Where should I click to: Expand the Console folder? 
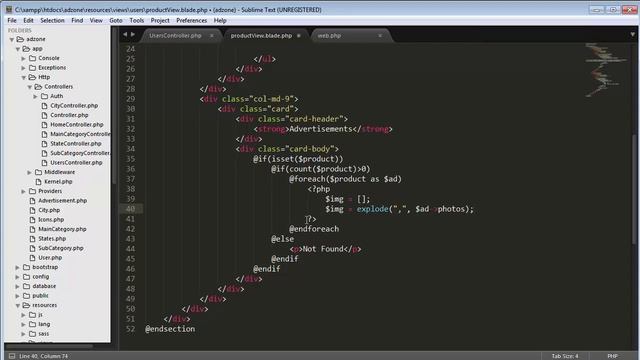[x=24, y=58]
